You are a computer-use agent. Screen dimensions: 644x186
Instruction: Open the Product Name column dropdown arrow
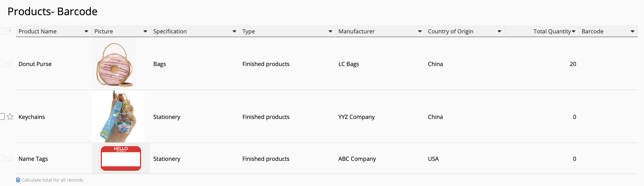pyautogui.click(x=86, y=31)
